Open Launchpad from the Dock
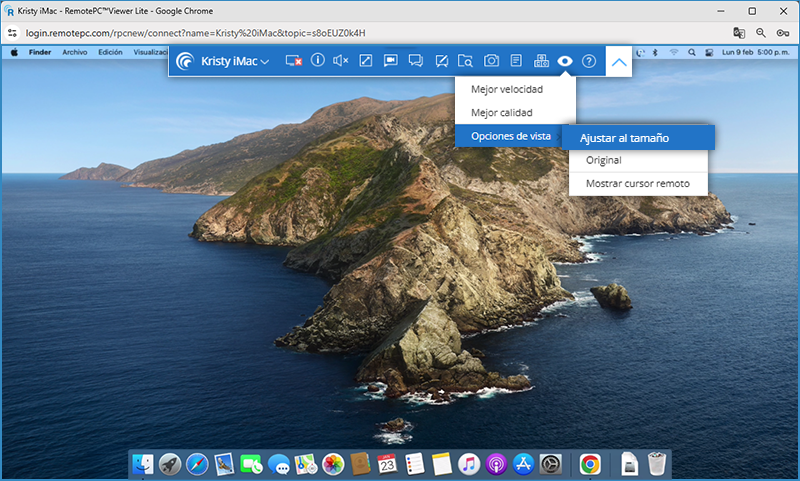Viewport: 800px width, 481px height. pyautogui.click(x=170, y=464)
